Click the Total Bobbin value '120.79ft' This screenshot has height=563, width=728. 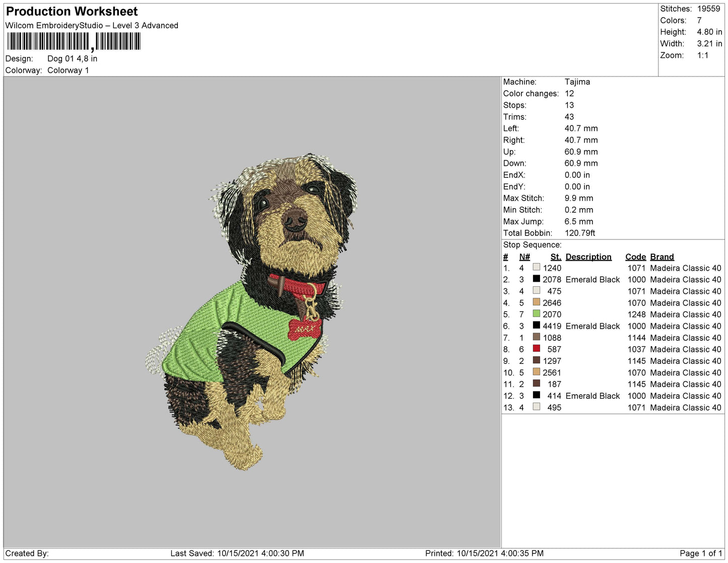click(580, 233)
